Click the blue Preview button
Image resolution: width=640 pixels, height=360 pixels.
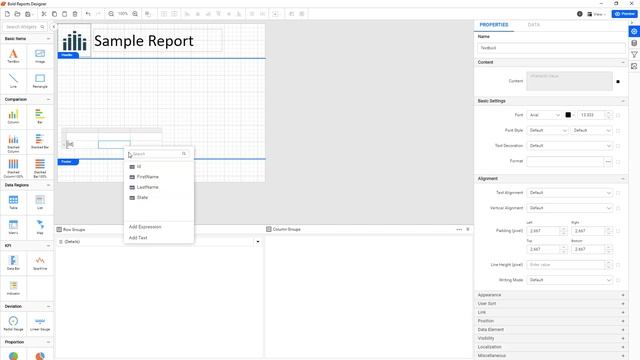tap(624, 14)
